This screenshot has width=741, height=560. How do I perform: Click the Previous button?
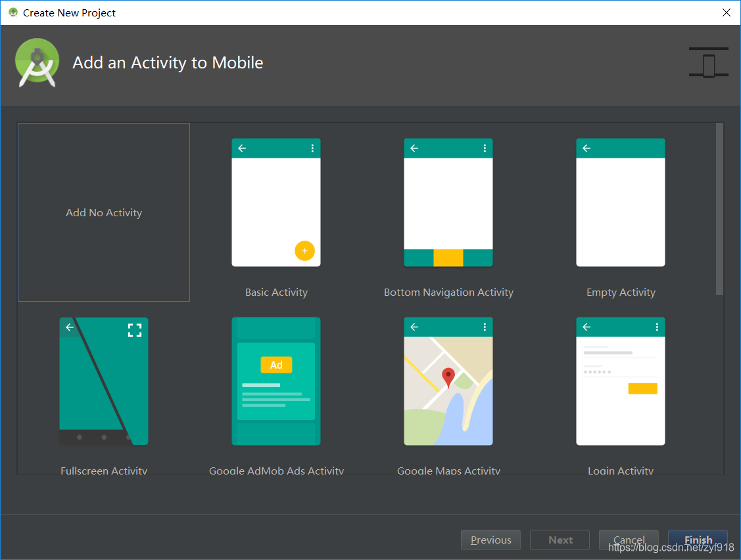tap(490, 540)
